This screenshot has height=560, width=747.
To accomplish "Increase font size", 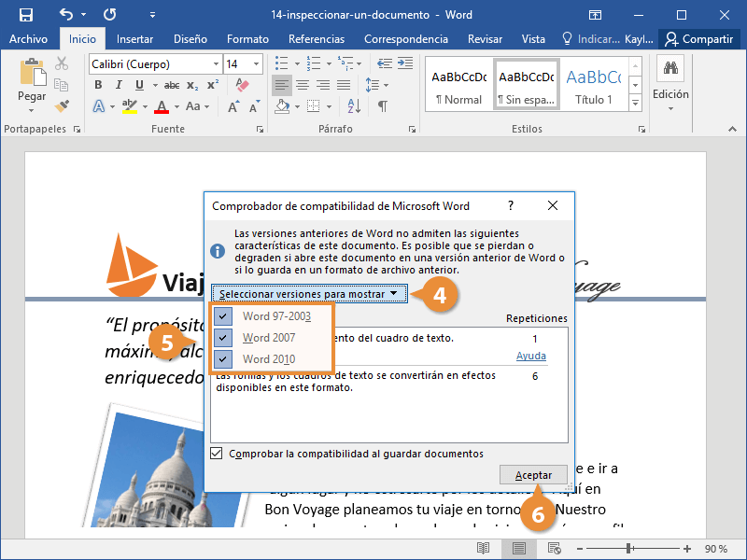I will (x=233, y=106).
